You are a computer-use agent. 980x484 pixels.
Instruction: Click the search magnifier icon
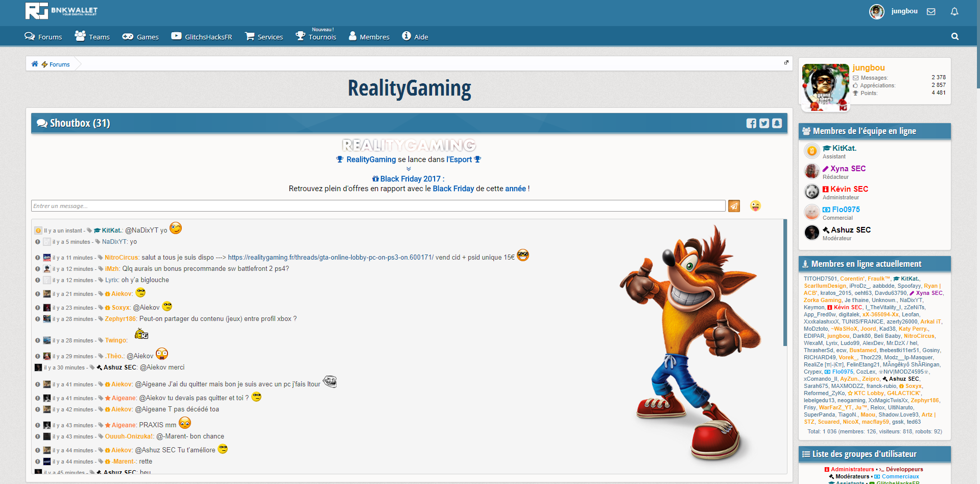coord(955,36)
